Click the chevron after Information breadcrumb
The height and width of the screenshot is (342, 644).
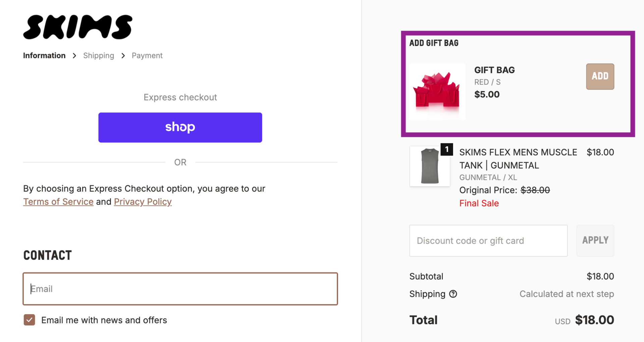[x=74, y=56]
